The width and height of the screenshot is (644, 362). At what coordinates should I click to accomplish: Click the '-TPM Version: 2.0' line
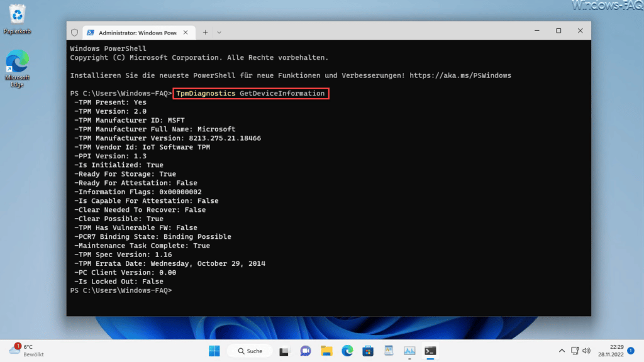(110, 112)
